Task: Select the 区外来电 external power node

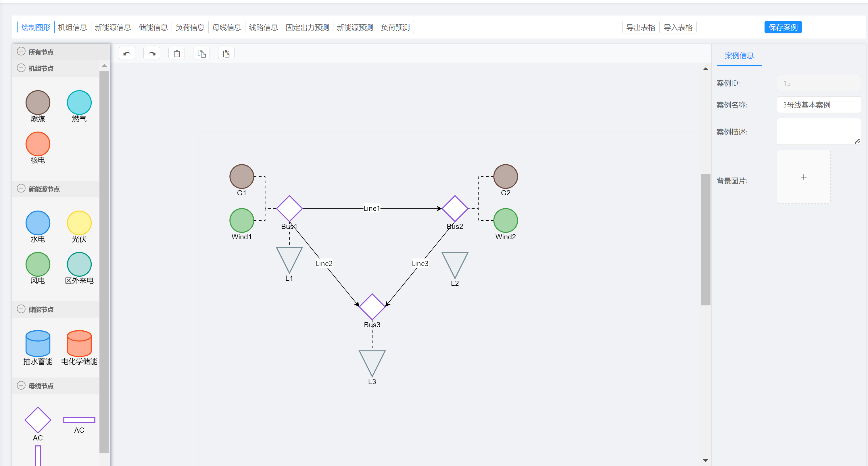Action: coord(79,264)
